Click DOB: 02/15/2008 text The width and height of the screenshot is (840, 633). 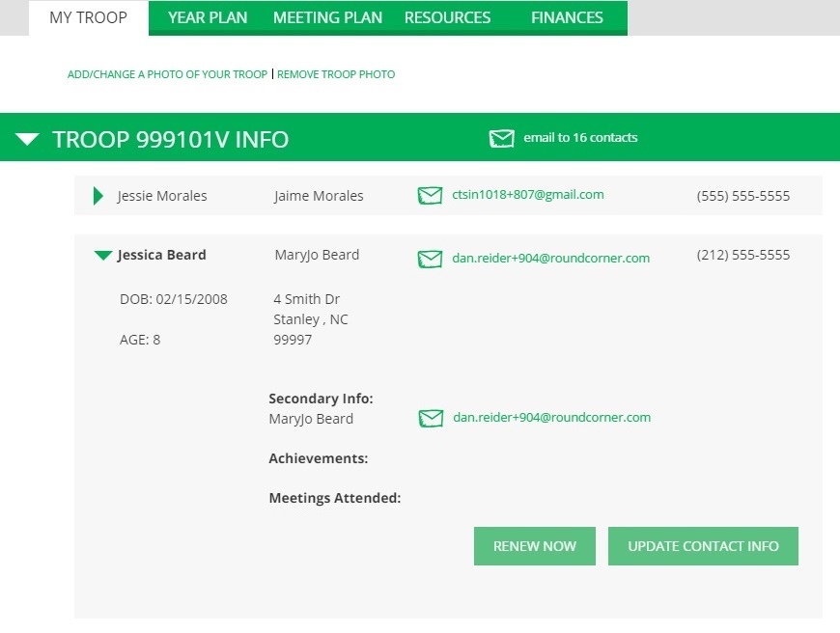(174, 299)
